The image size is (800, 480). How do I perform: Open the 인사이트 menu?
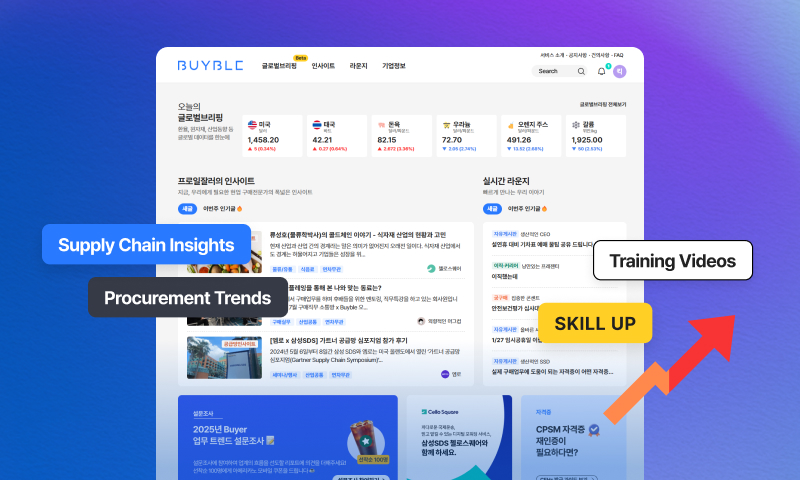323,66
